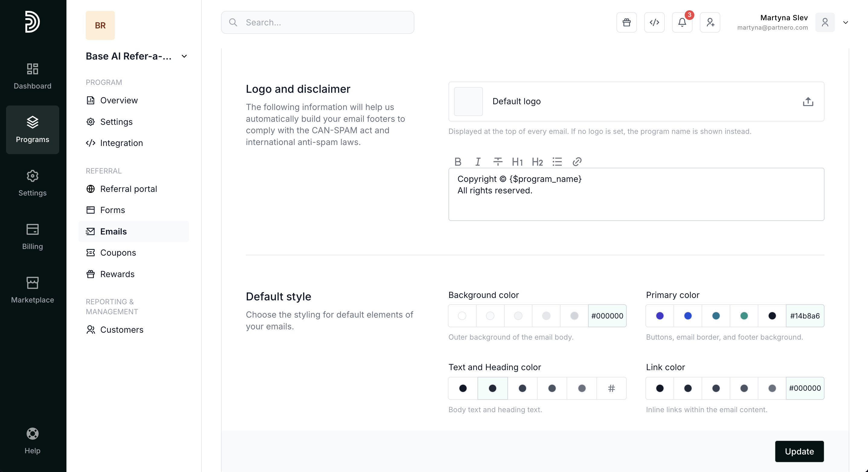Click the bulleted list icon
The width and height of the screenshot is (868, 472).
[x=557, y=162]
